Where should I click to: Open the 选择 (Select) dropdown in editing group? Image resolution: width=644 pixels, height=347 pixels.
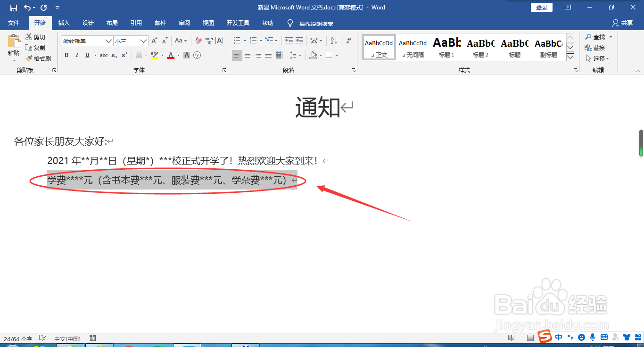coord(597,58)
